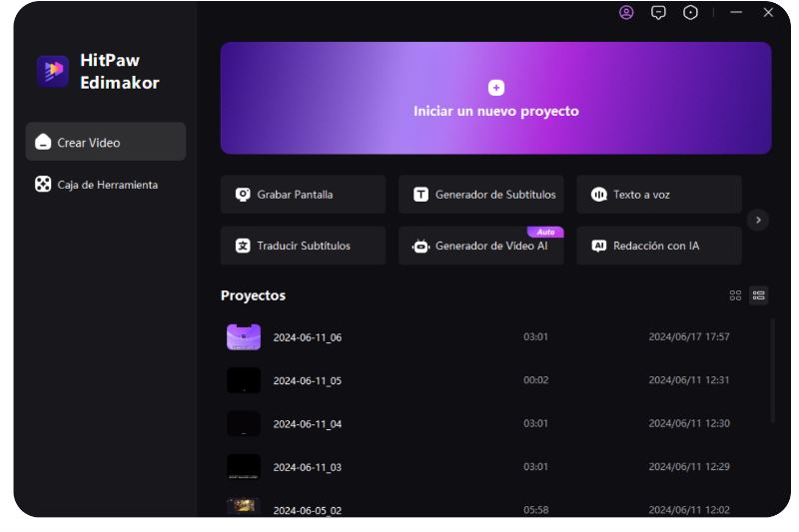
Task: Click the date 2024/06/17 17:57
Action: click(x=689, y=336)
